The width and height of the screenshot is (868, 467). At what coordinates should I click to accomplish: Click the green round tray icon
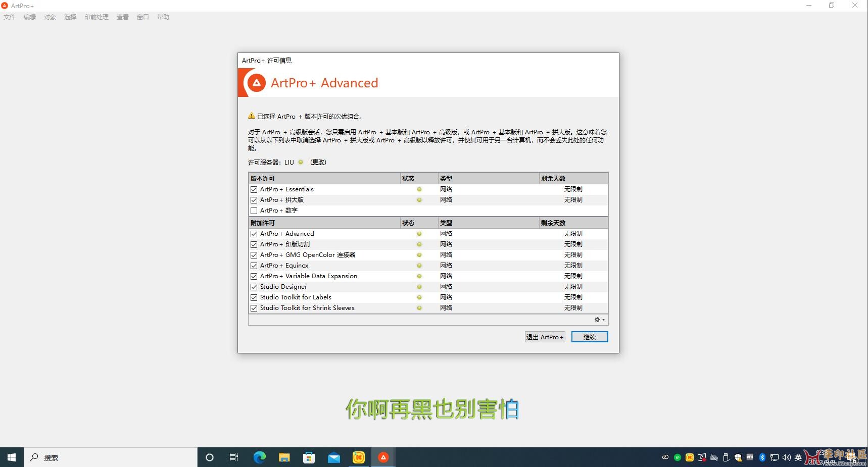678,457
